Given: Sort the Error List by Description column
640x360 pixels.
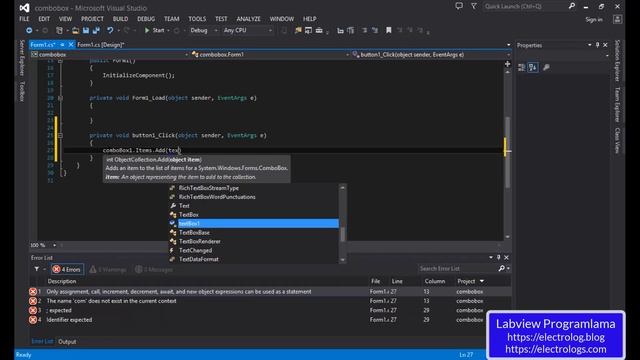Looking at the screenshot, I should pos(62,281).
